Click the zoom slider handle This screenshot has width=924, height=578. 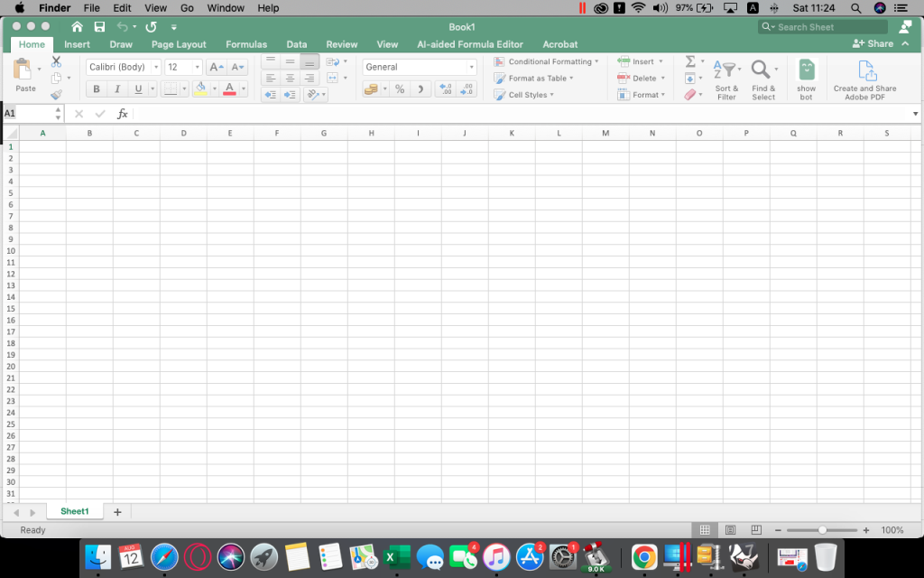(x=822, y=530)
